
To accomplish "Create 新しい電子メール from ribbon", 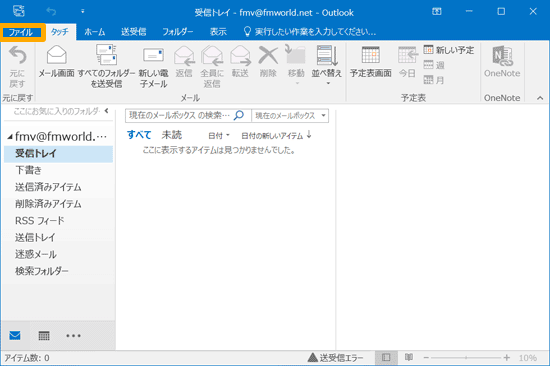I will click(x=153, y=67).
